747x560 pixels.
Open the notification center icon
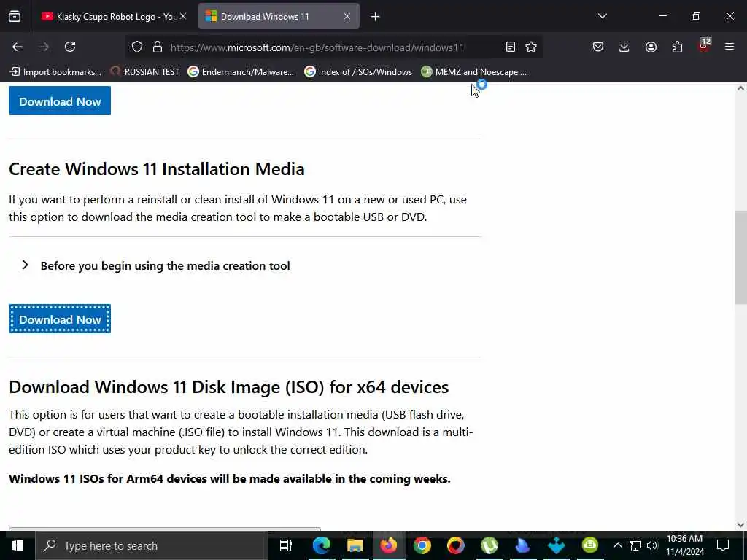point(723,545)
